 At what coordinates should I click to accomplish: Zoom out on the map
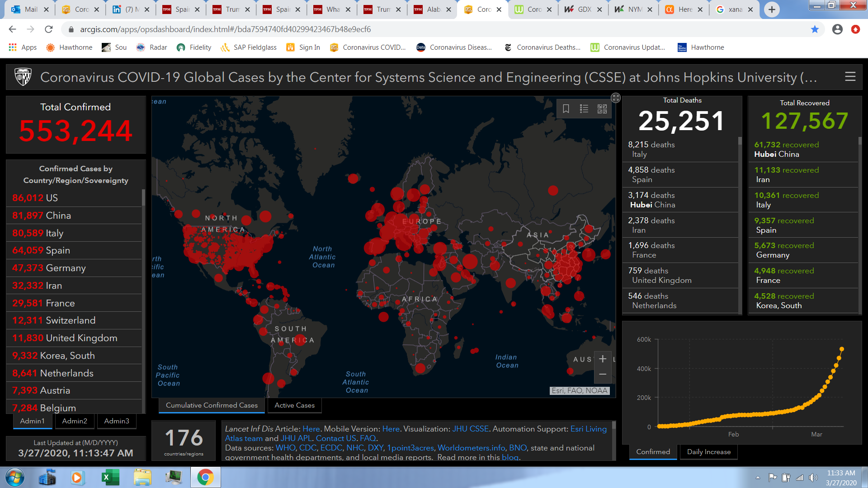603,375
